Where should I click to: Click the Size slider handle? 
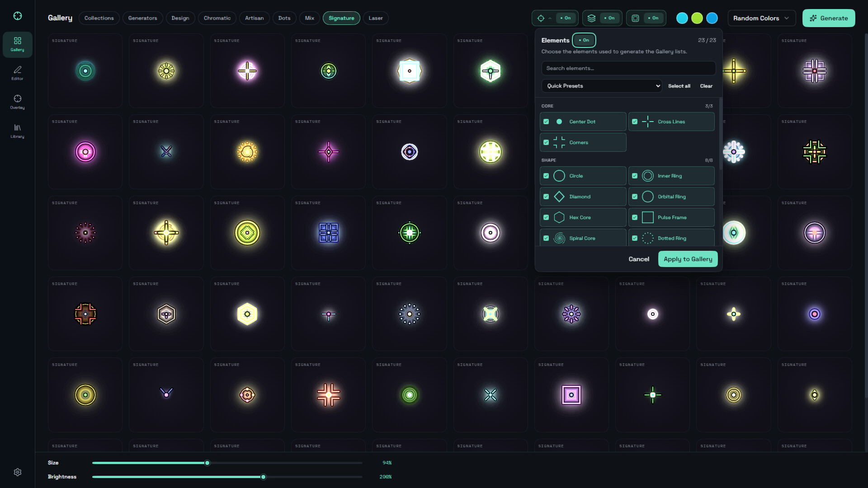pyautogui.click(x=208, y=463)
